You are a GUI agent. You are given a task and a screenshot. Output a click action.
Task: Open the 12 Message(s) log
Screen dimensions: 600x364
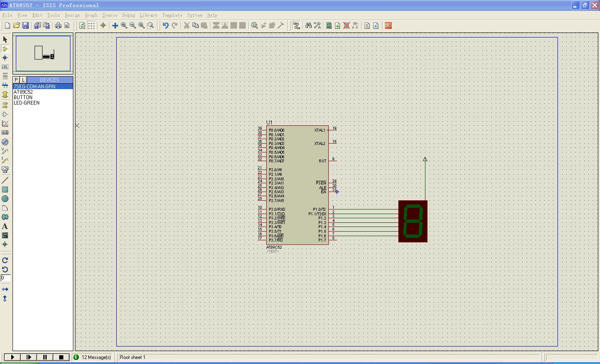[x=92, y=357]
